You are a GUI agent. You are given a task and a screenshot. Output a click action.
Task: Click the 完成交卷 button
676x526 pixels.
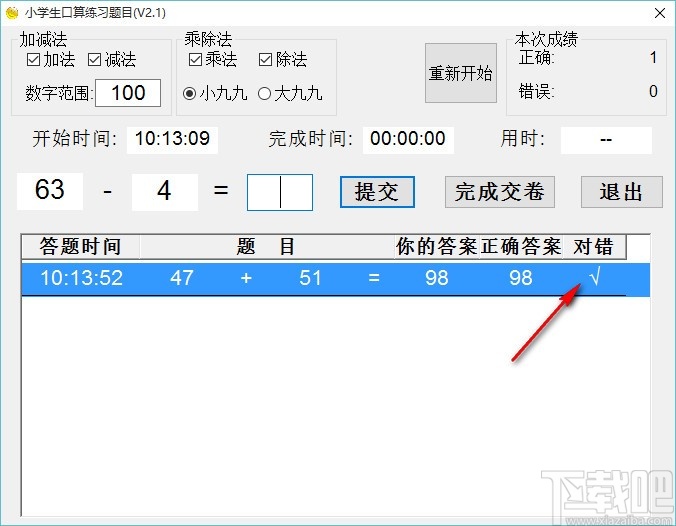500,192
